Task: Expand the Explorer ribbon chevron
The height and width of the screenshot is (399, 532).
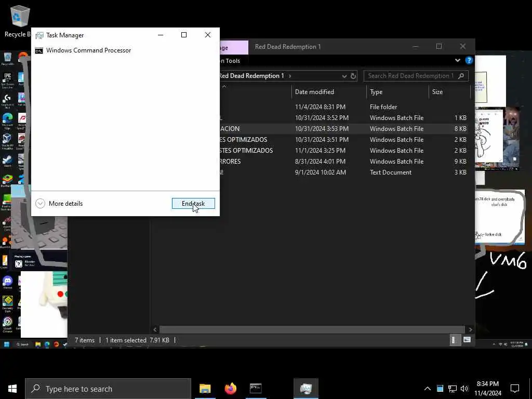Action: 457,60
